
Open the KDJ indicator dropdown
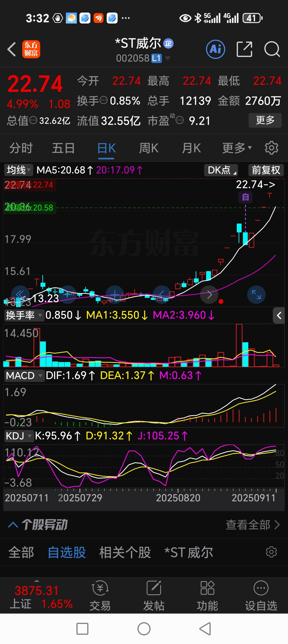(19, 436)
